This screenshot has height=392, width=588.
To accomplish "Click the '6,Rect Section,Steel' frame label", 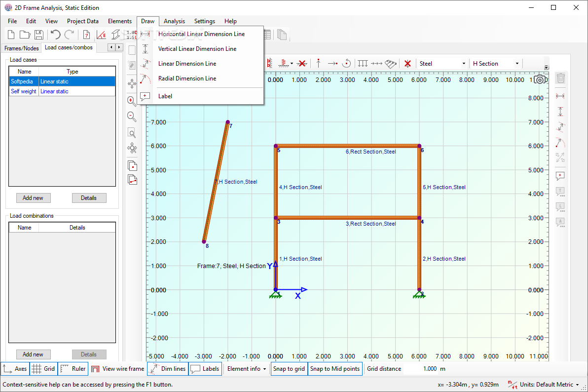I will [x=370, y=152].
